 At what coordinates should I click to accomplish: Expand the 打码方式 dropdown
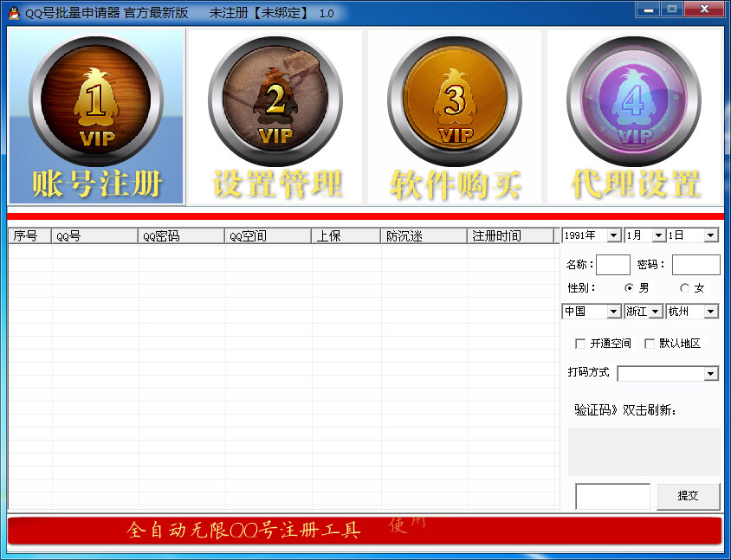(668, 374)
